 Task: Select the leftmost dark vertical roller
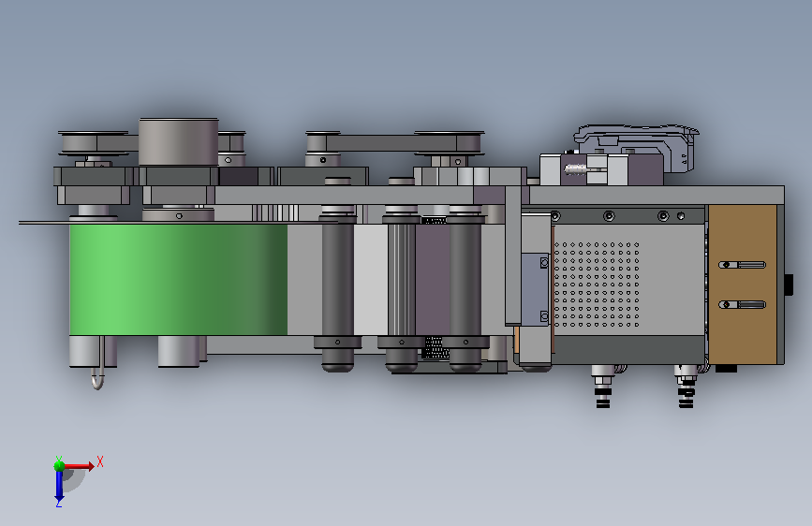pyautogui.click(x=338, y=290)
